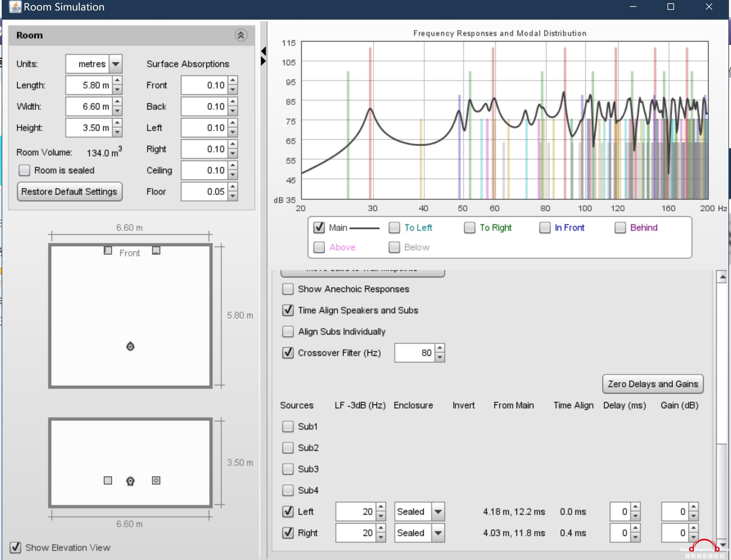Image resolution: width=731 pixels, height=560 pixels.
Task: Click the Right absorption input field
Action: pyautogui.click(x=205, y=149)
